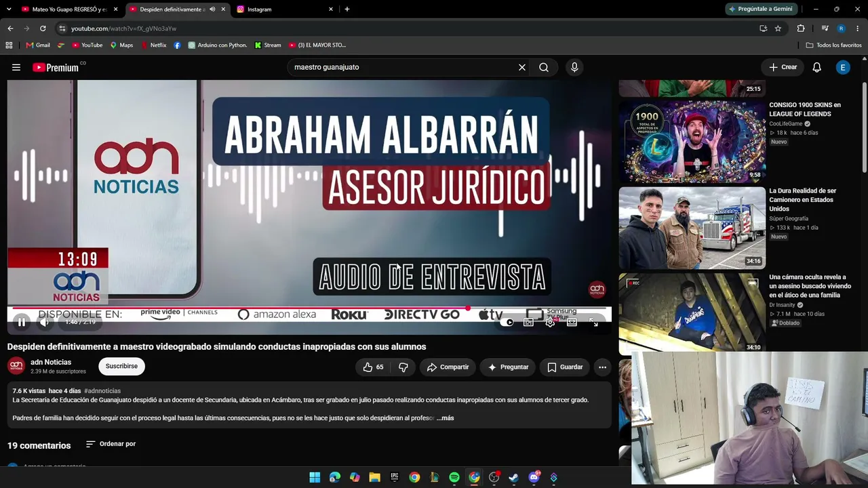
Task: Open the Chrome extensions puzzle icon
Action: tap(801, 28)
